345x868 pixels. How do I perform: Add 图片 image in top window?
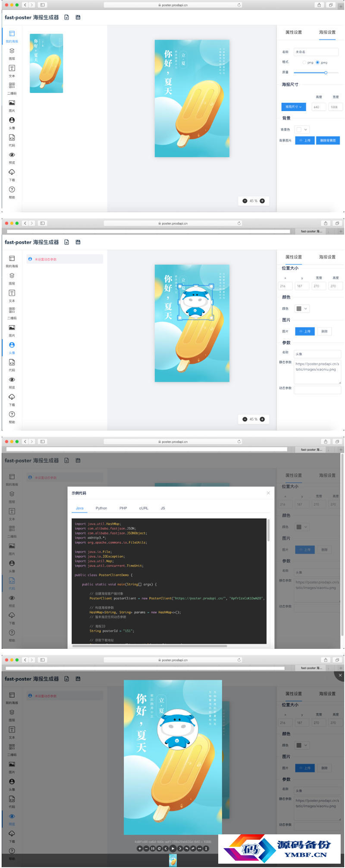pyautogui.click(x=12, y=106)
